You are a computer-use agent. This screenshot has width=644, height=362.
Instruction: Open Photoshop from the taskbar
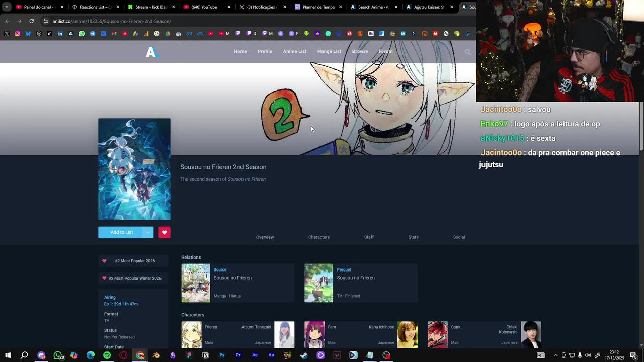point(222,355)
